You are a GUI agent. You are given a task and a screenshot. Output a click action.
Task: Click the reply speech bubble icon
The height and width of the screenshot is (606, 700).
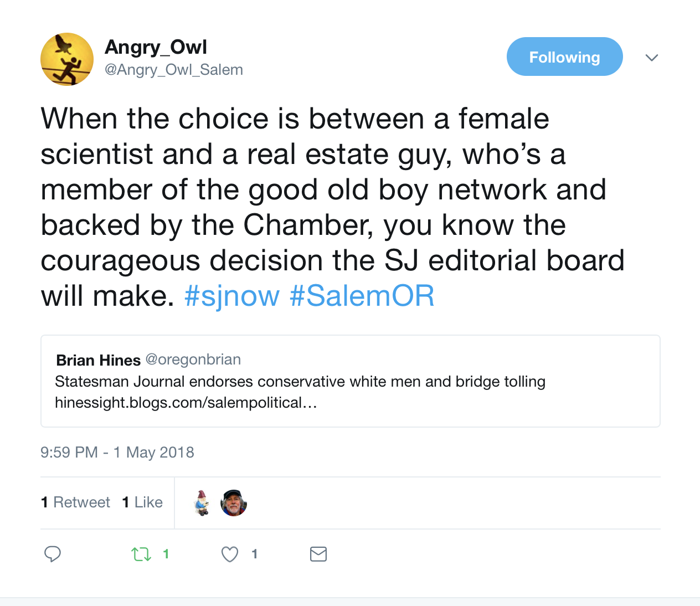click(53, 554)
